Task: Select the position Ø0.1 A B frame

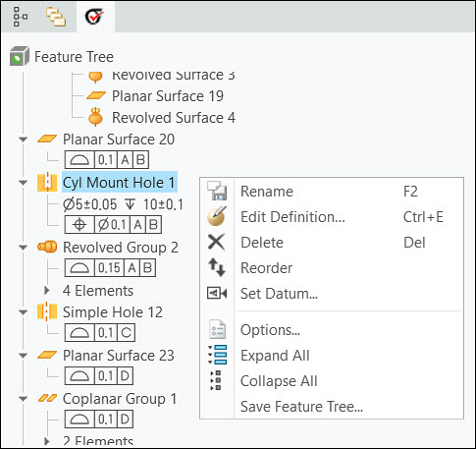Action: 113,225
